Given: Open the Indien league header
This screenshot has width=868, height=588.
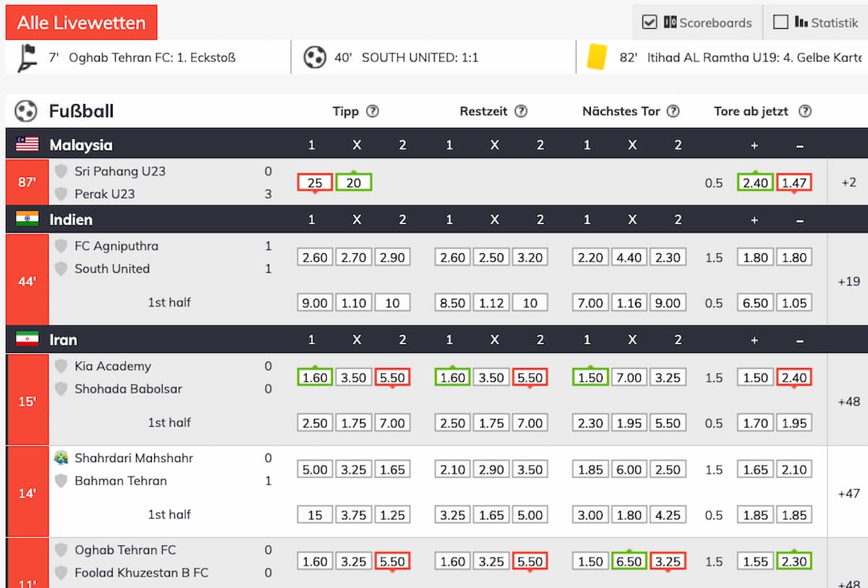Looking at the screenshot, I should 437,219.
